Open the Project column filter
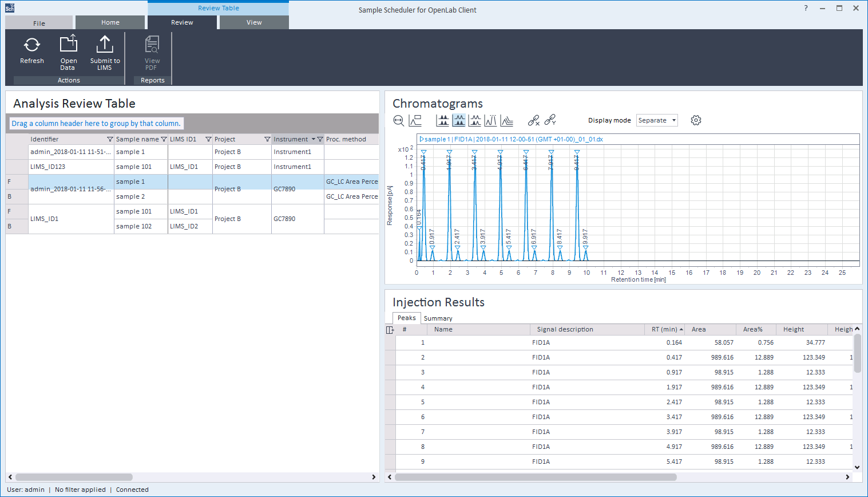The height and width of the screenshot is (497, 868). pos(267,139)
